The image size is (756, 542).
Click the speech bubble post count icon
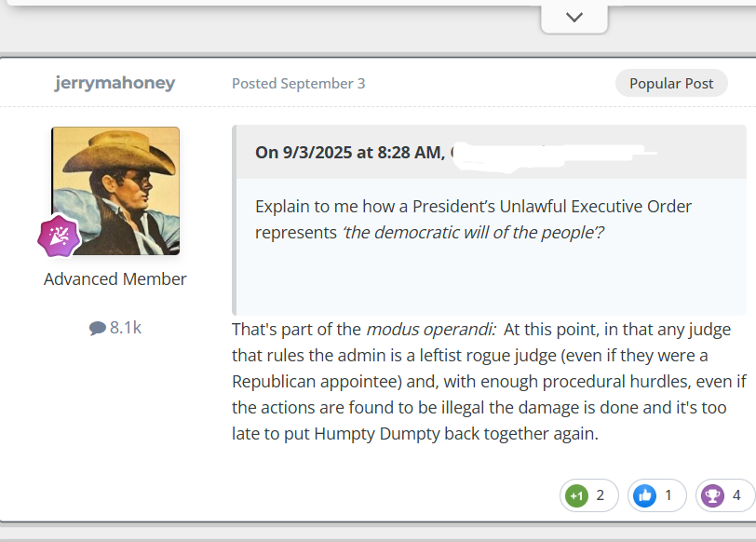click(97, 328)
